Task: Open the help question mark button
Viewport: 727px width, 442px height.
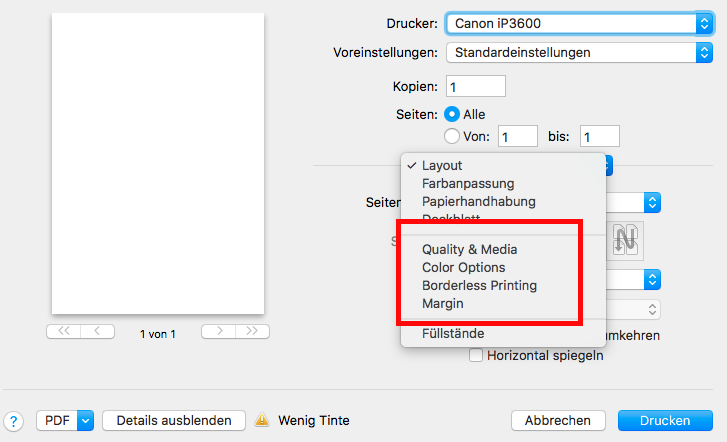Action: (13, 421)
